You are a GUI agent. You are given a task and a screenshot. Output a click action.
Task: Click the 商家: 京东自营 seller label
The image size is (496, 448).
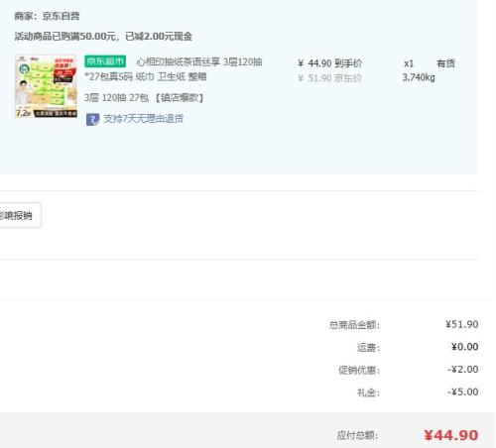point(47,16)
